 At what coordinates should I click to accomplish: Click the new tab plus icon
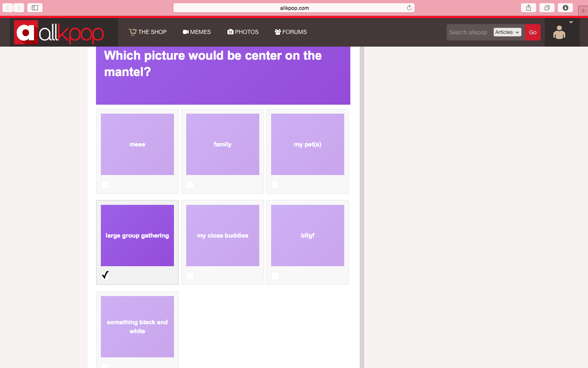(x=583, y=11)
